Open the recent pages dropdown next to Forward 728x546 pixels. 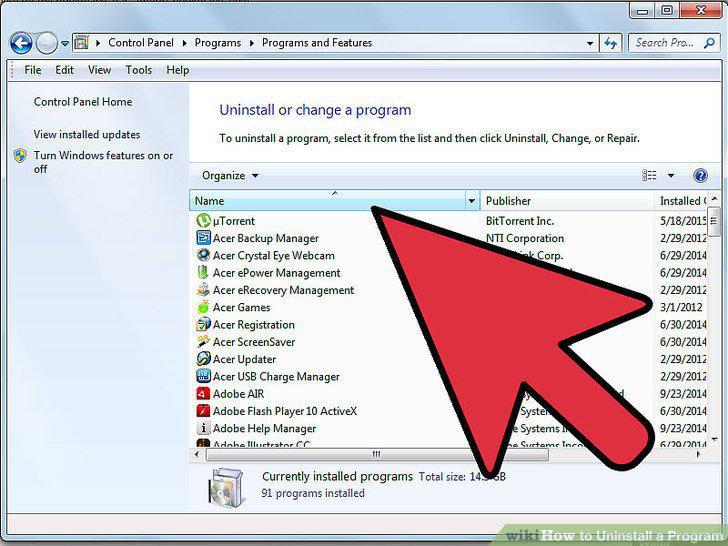(65, 44)
